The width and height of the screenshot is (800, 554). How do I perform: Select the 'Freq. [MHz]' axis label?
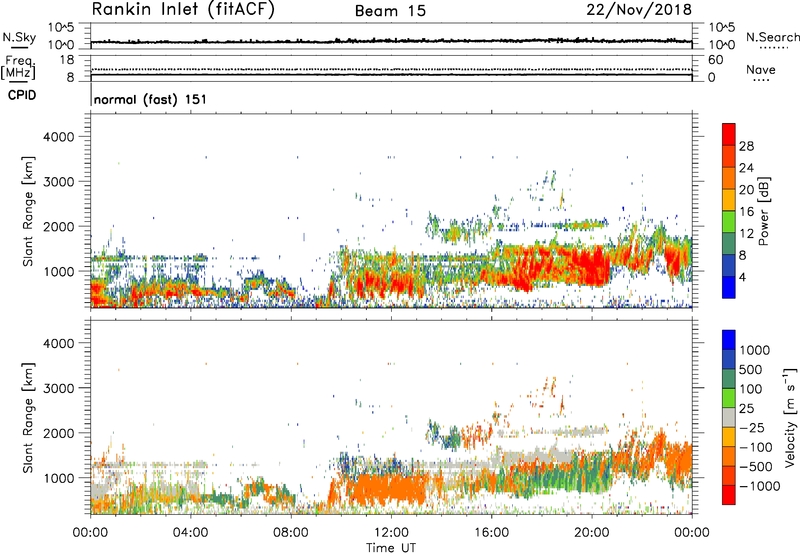coord(19,67)
